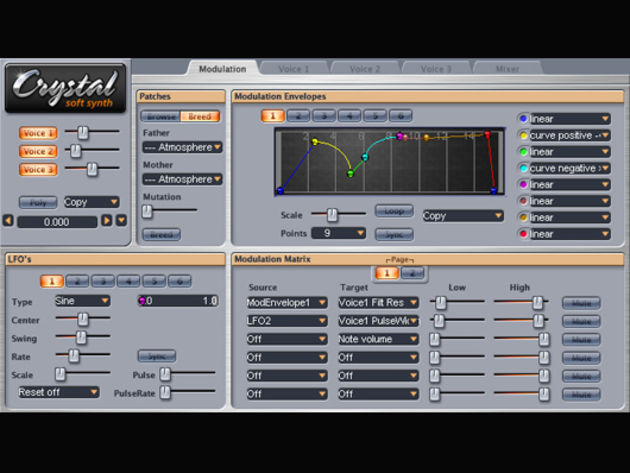This screenshot has height=473, width=630.
Task: Toggle envelope Sync button
Action: 394,235
